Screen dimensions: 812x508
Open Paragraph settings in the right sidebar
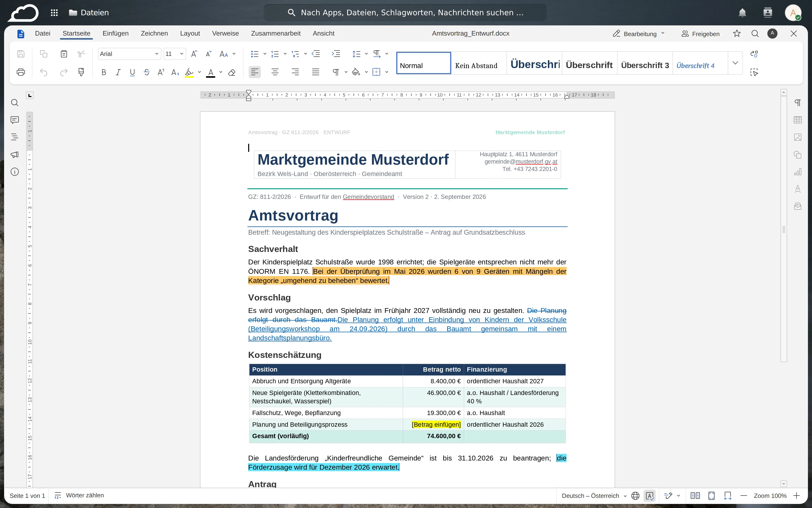[x=798, y=103]
